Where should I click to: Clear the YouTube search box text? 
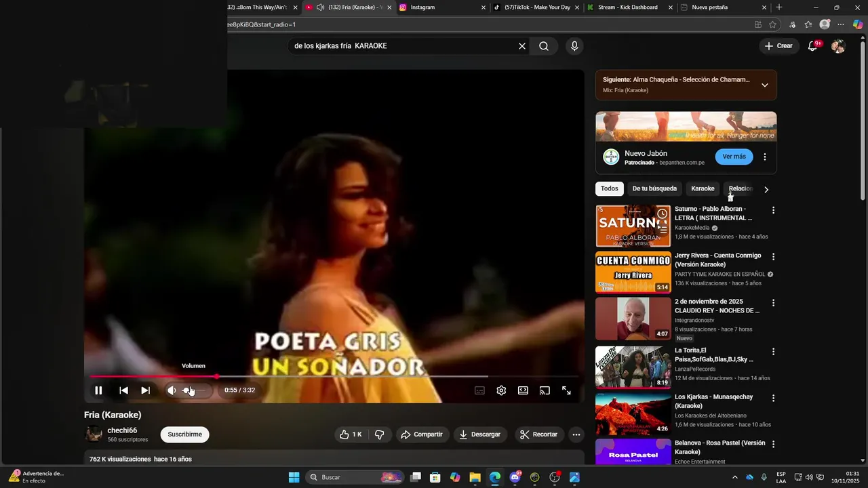[x=522, y=46]
